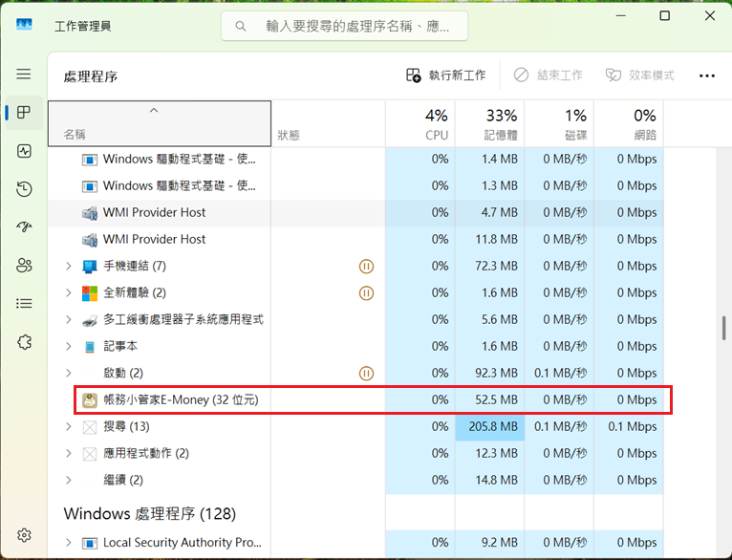Expand the 手機連結 (7) process group
The width and height of the screenshot is (732, 560).
(x=69, y=266)
